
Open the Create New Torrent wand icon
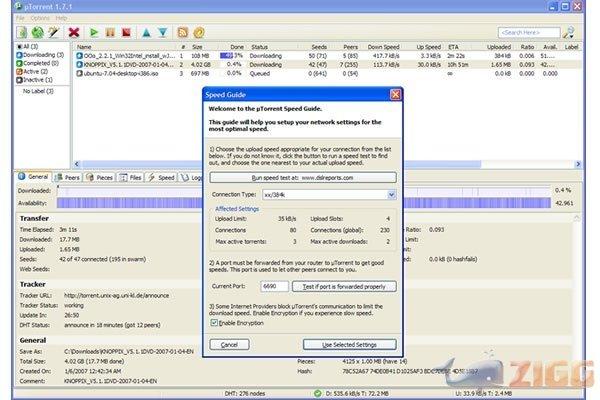(x=53, y=33)
